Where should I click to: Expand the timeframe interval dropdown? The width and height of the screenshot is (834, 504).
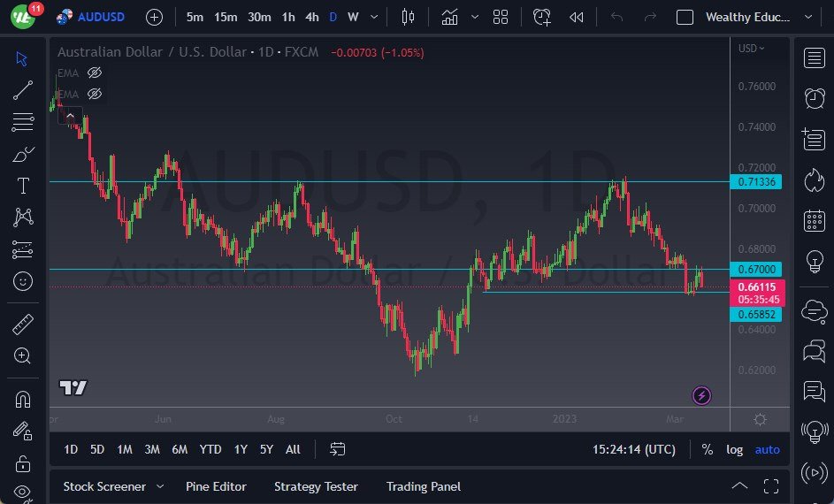(x=374, y=17)
